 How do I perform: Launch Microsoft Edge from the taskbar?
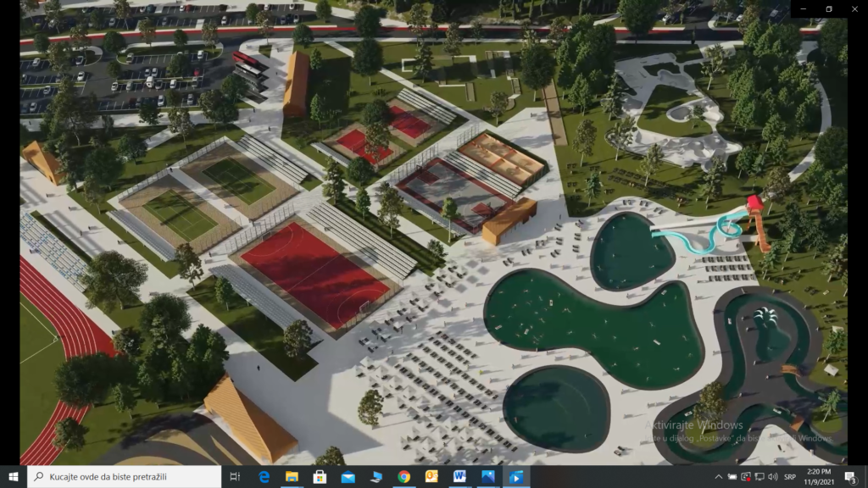264,476
